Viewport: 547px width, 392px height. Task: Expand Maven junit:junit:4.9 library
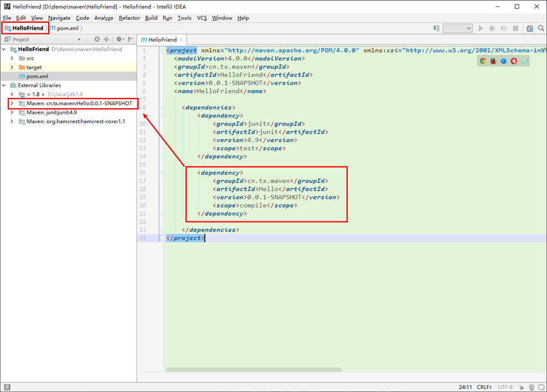click(12, 113)
